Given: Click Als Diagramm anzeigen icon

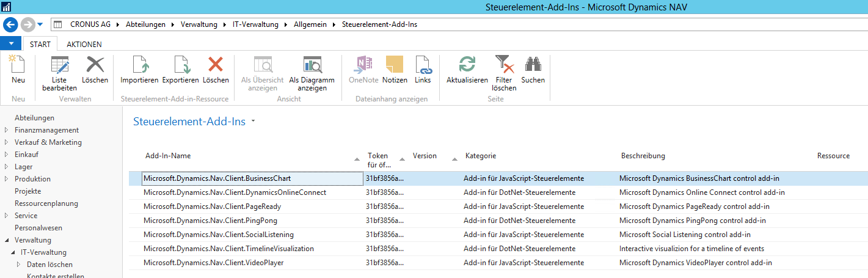Looking at the screenshot, I should pos(312,65).
